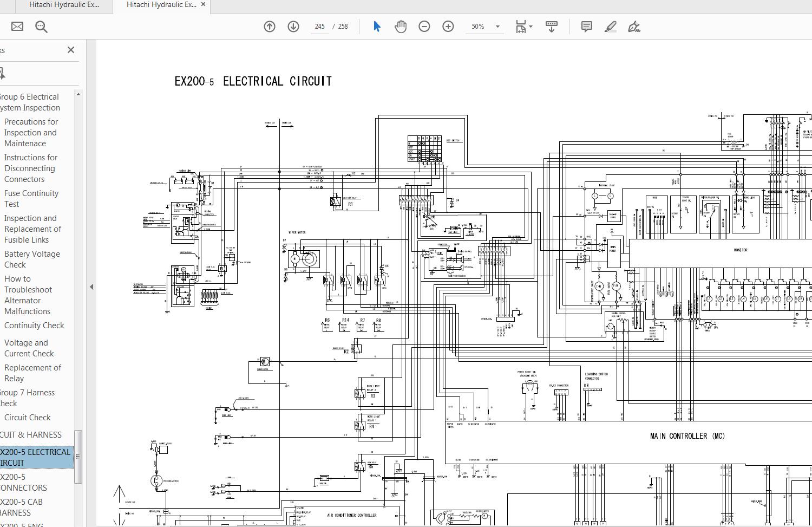This screenshot has height=527, width=812.
Task: Switch to the first Hitachi Hydraulic tab
Action: point(64,5)
